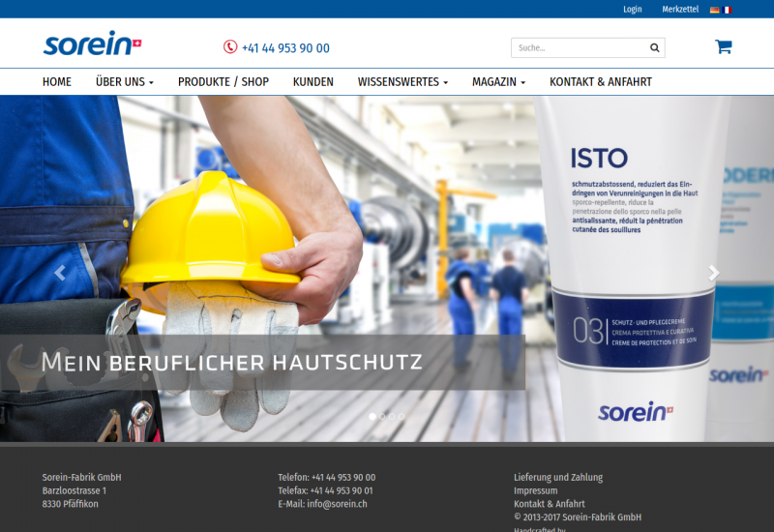This screenshot has width=774, height=532.
Task: Navigate to the Kunden menu item
Action: click(x=313, y=82)
